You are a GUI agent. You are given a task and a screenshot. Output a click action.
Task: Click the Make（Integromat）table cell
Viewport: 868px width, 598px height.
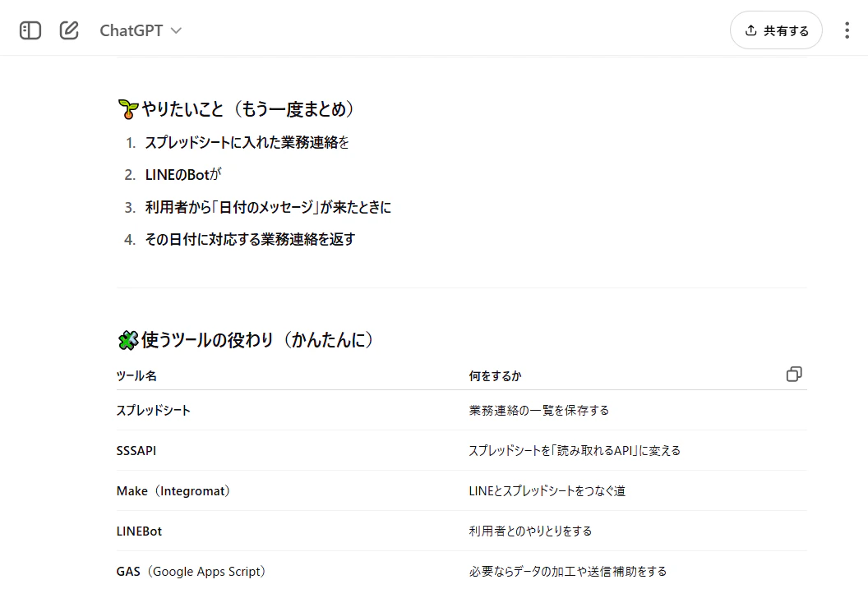[173, 490]
